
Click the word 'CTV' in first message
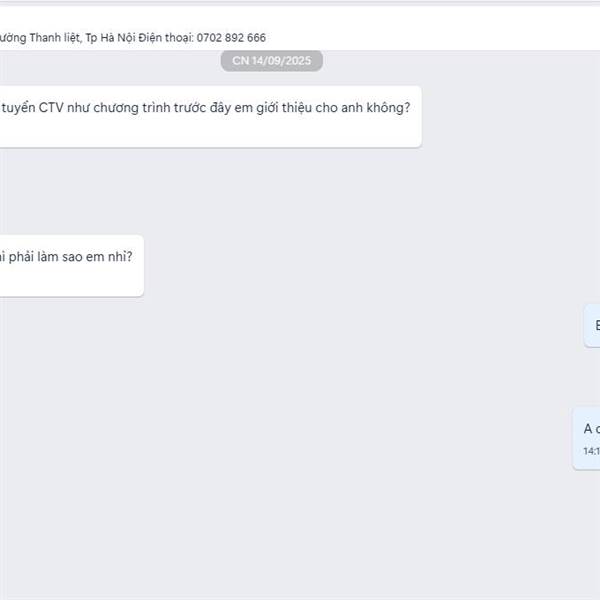[x=51, y=108]
